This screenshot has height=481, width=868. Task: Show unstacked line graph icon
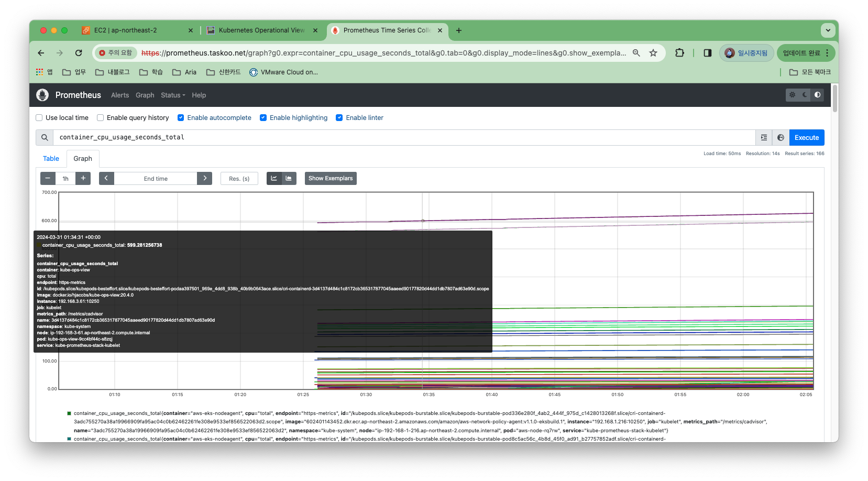tap(274, 178)
